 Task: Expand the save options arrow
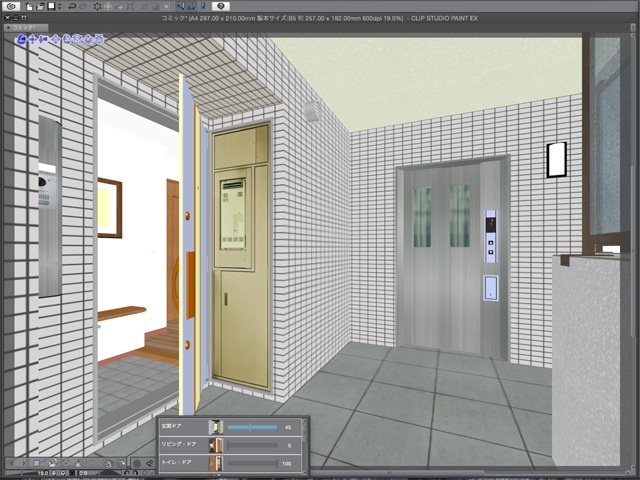60,7
